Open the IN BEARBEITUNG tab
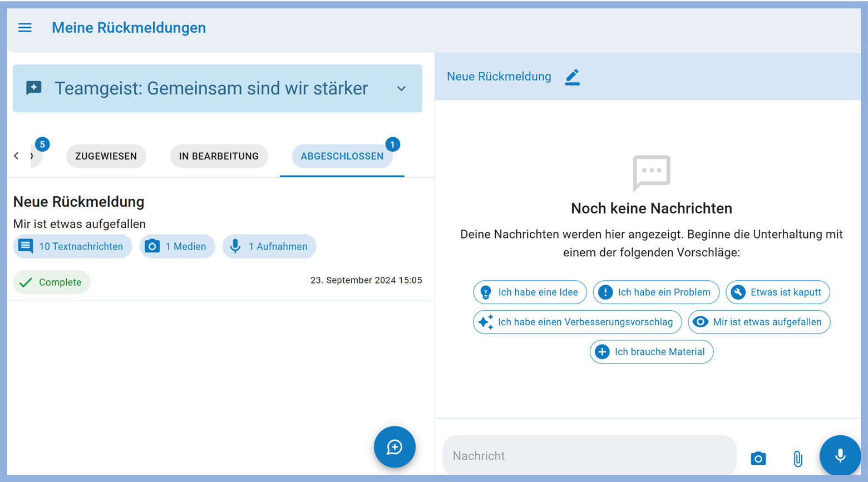The height and width of the screenshot is (482, 868). [219, 156]
